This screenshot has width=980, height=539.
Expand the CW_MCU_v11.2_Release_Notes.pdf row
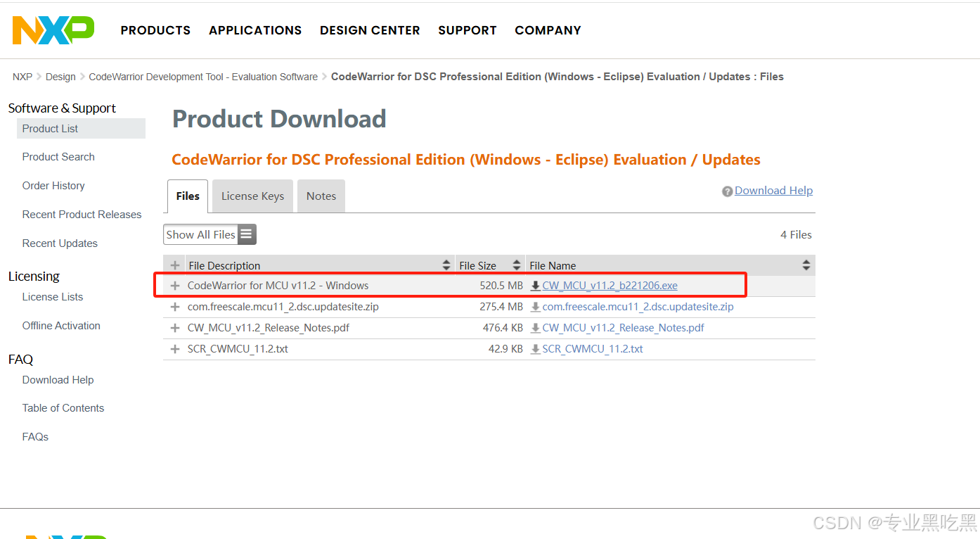(x=175, y=328)
